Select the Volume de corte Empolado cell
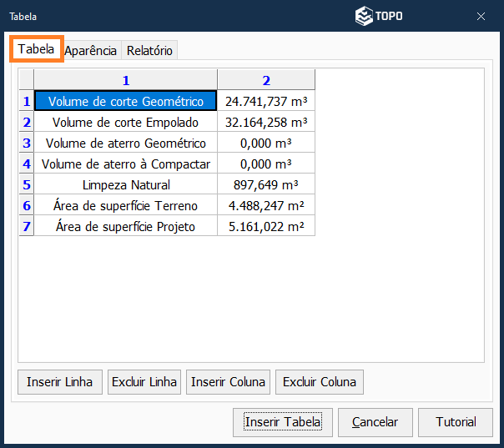The image size is (504, 448). coord(126,122)
